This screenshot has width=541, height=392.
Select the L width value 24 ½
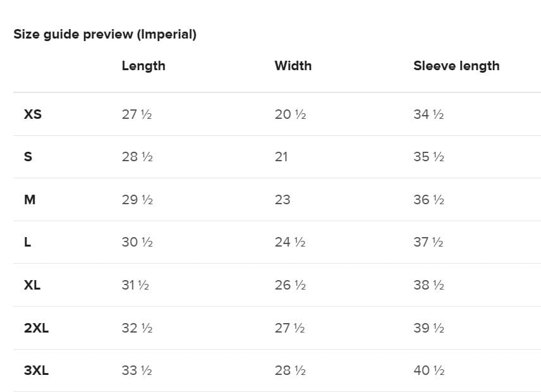(290, 242)
